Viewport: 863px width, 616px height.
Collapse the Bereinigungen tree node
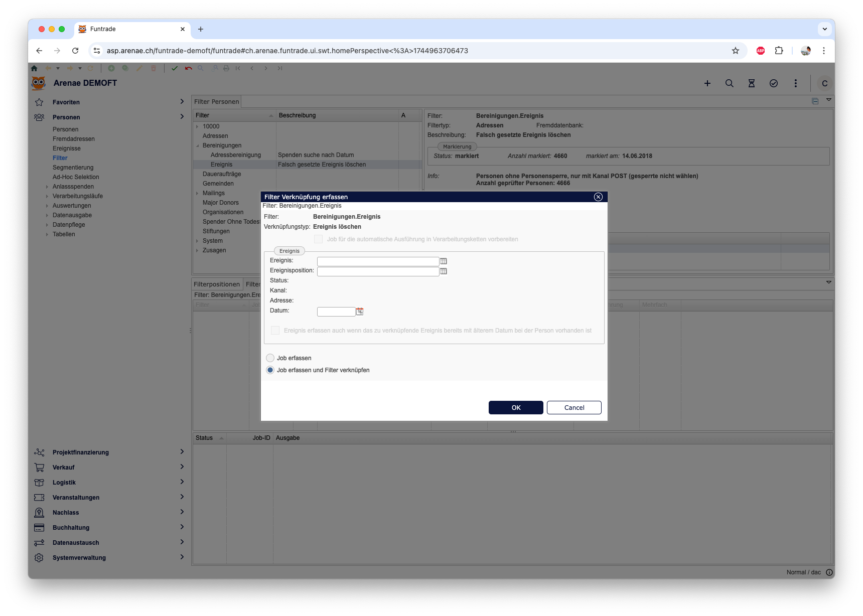197,145
